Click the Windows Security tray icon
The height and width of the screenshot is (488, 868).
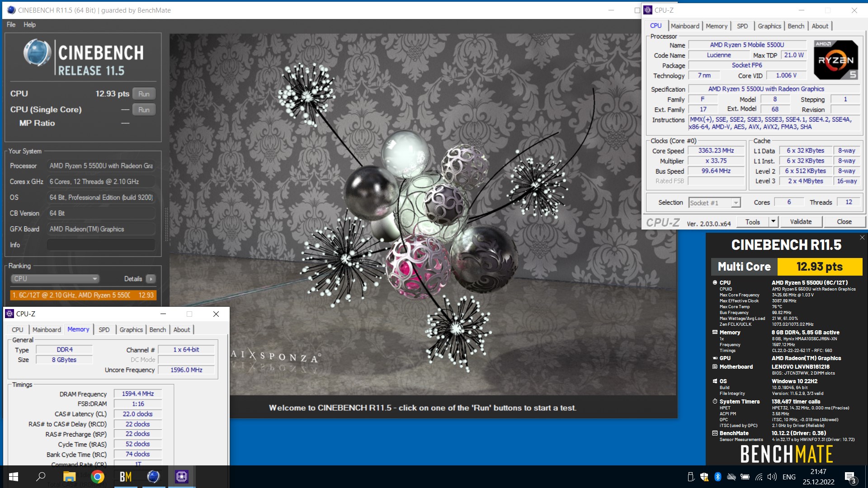704,477
